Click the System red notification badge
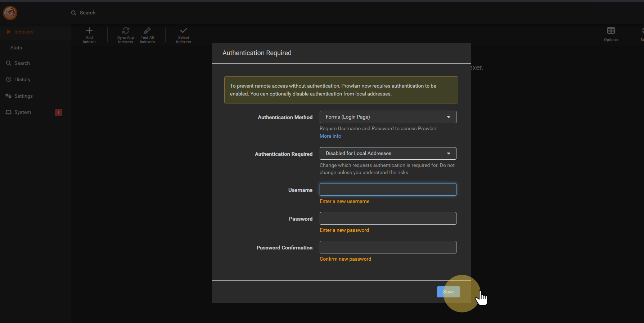 click(x=58, y=112)
